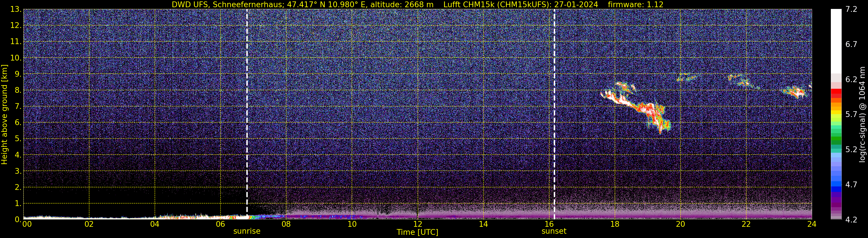
Task: Click the colorbar value '6.2'
Action: pos(851,79)
